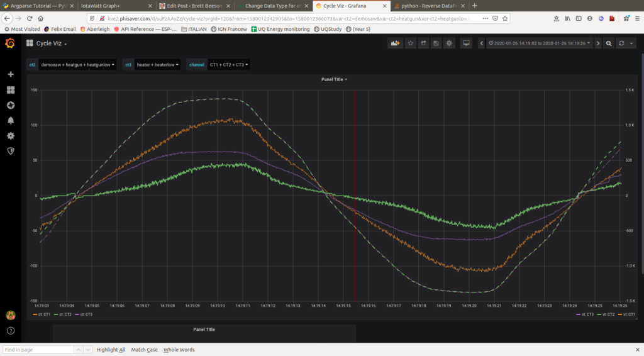Go back in browser history
This screenshot has width=644, height=356.
click(x=7, y=18)
